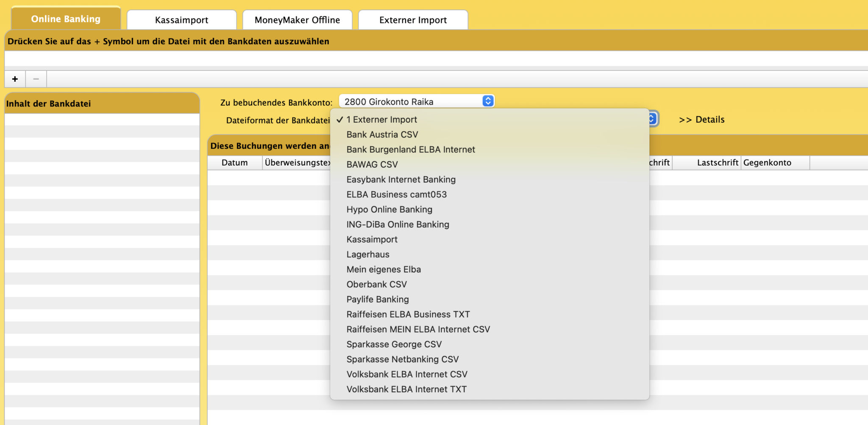
Task: Click the − icon to remove the file
Action: [x=35, y=78]
